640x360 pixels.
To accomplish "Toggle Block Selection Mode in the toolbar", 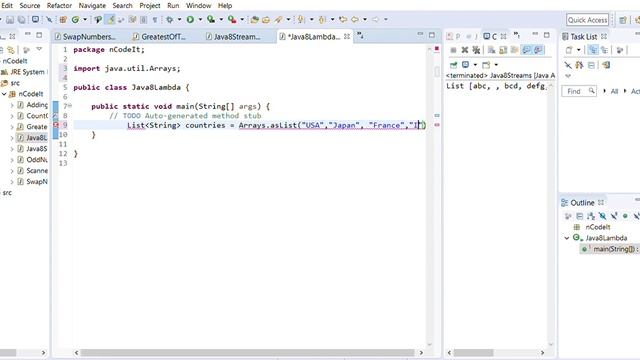I will (x=144, y=19).
